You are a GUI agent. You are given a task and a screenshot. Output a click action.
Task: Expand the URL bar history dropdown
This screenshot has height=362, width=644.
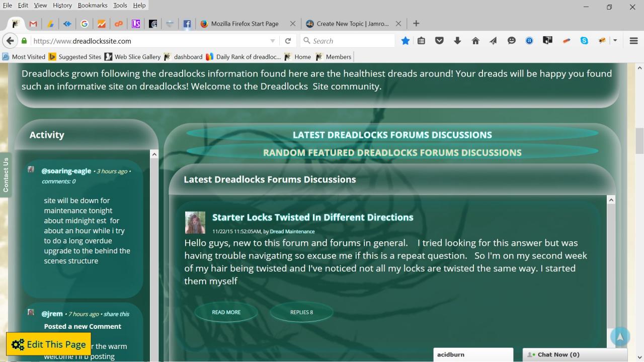(x=273, y=41)
